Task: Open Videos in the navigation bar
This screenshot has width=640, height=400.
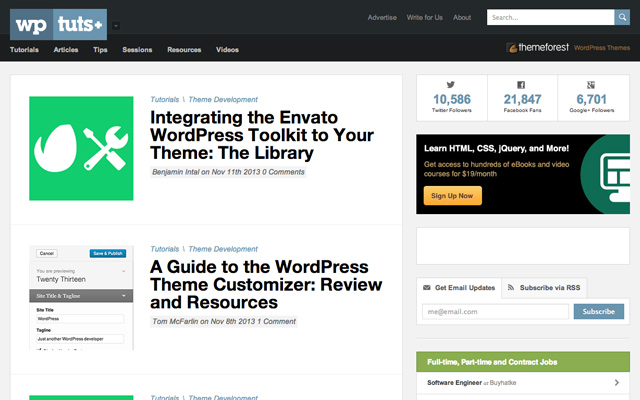Action: tap(227, 50)
